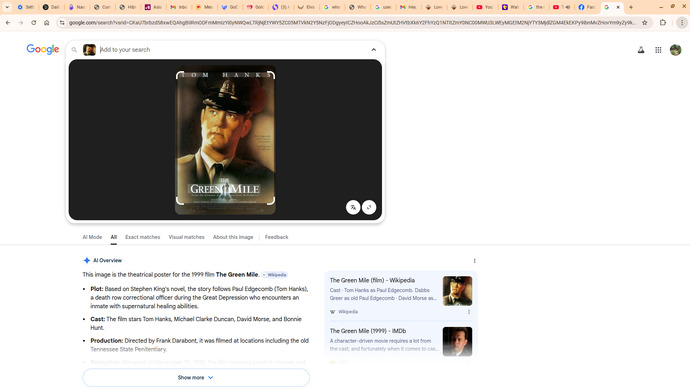Switch to the muted YouTube tab
This screenshot has height=388, width=690.
pos(561,7)
